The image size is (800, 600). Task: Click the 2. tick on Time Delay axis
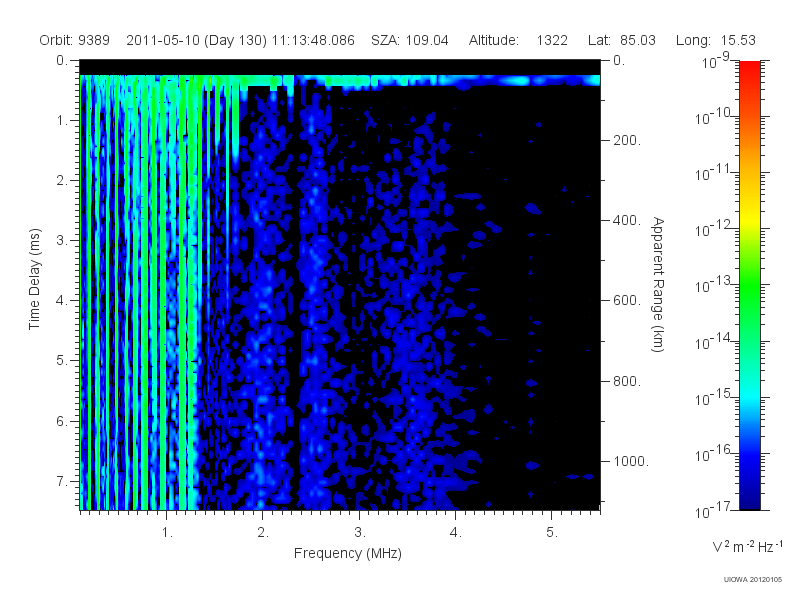[x=62, y=181]
